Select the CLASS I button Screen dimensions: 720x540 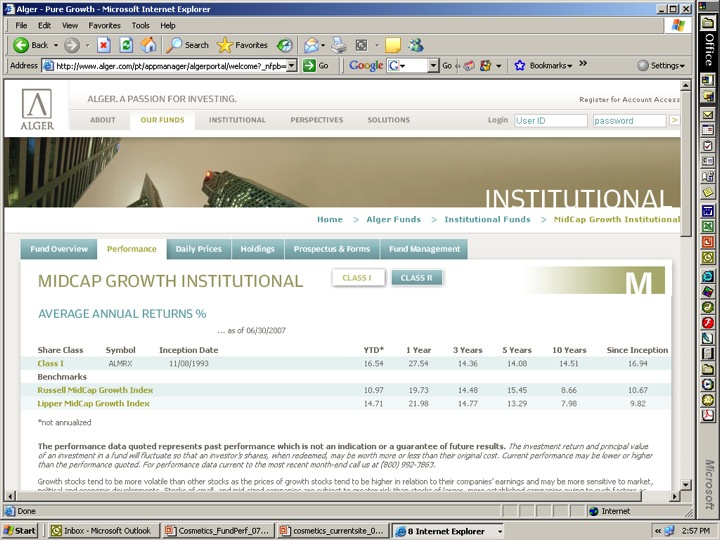(x=358, y=278)
